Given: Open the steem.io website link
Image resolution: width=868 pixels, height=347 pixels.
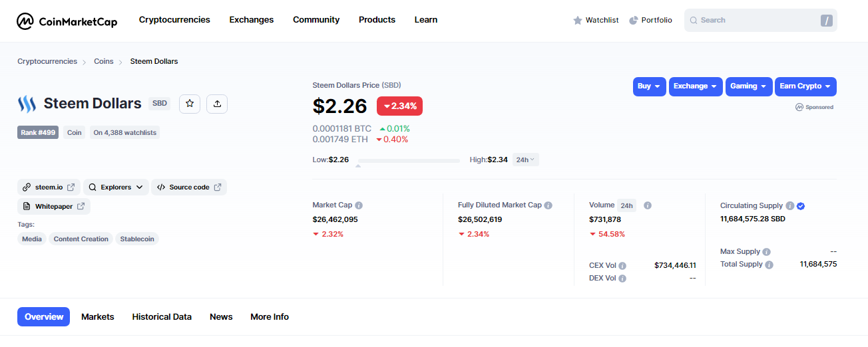Looking at the screenshot, I should 49,187.
